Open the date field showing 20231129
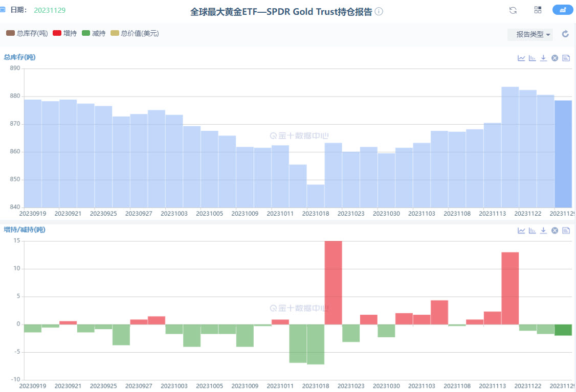This screenshot has height=392, width=576. tap(50, 10)
